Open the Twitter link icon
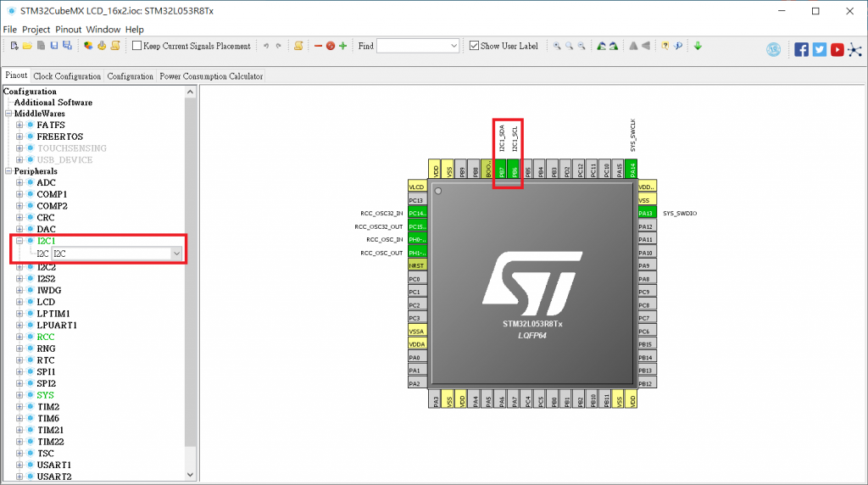Viewport: 868px width, 485px height. click(x=820, y=49)
